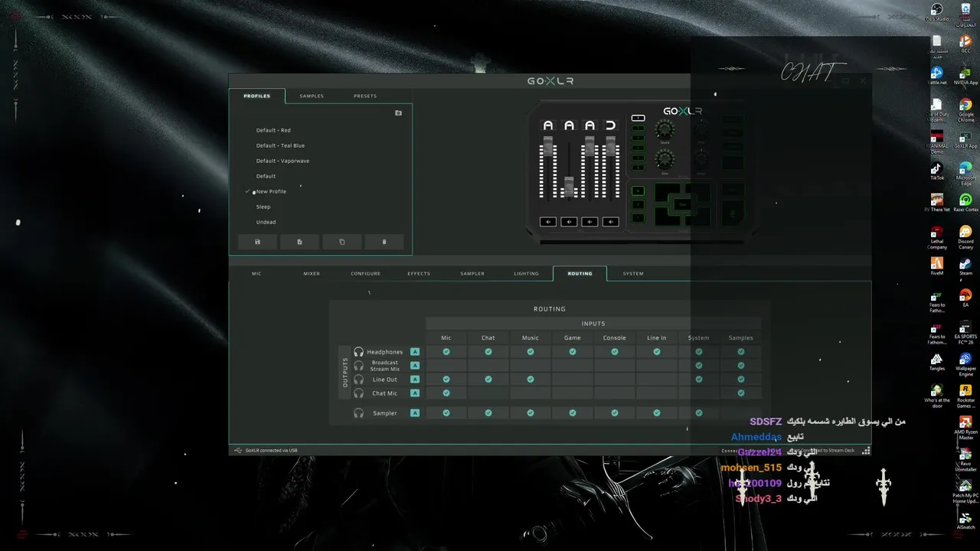Open the EA SPORTS FC 26 shortcut
Screen dimensions: 980x551
click(x=965, y=332)
